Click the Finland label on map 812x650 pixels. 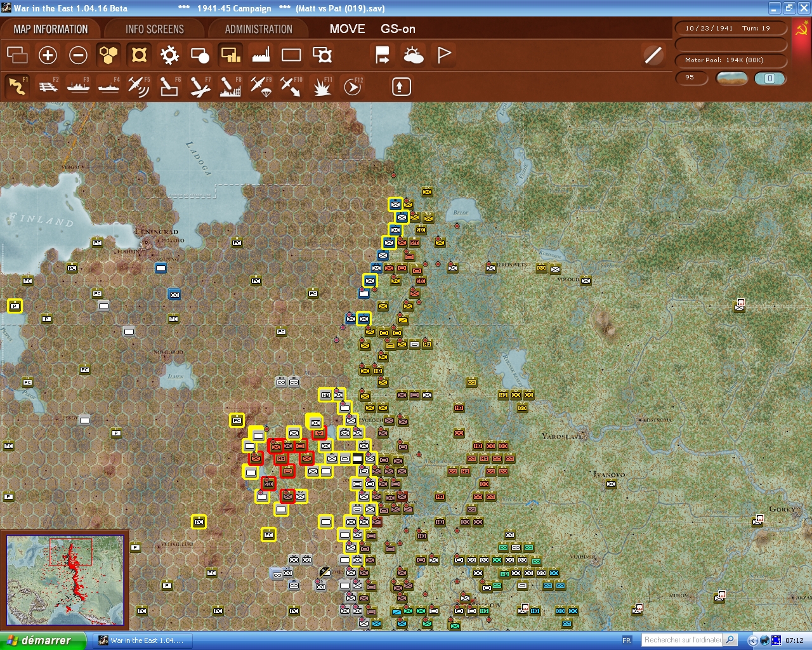41,220
